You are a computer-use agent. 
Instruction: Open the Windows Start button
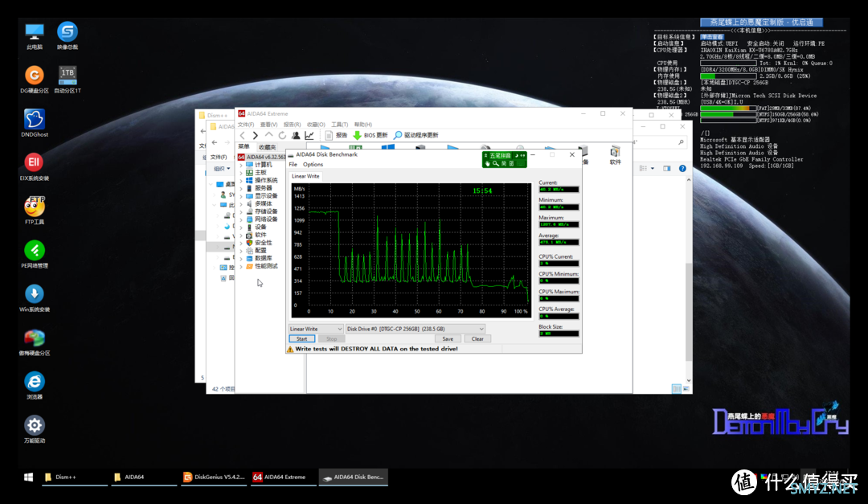click(28, 477)
